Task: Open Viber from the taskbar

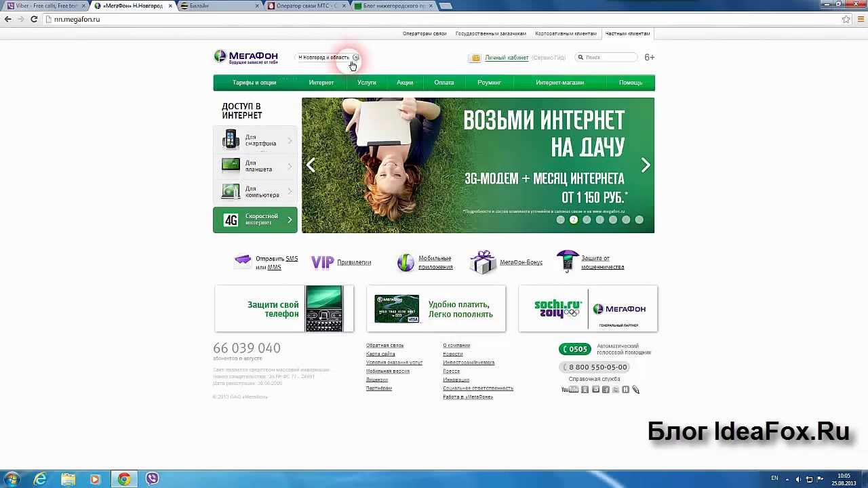Action: pos(152,479)
